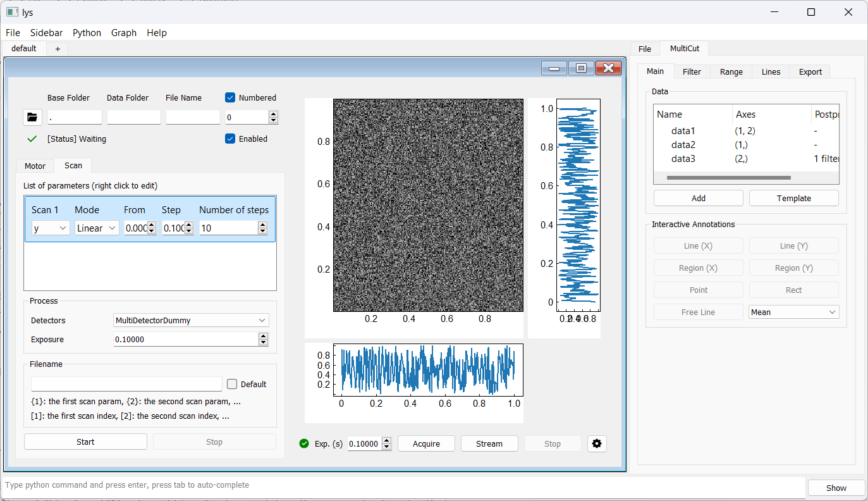Open the Python menu
The height and width of the screenshot is (501, 868).
point(87,33)
